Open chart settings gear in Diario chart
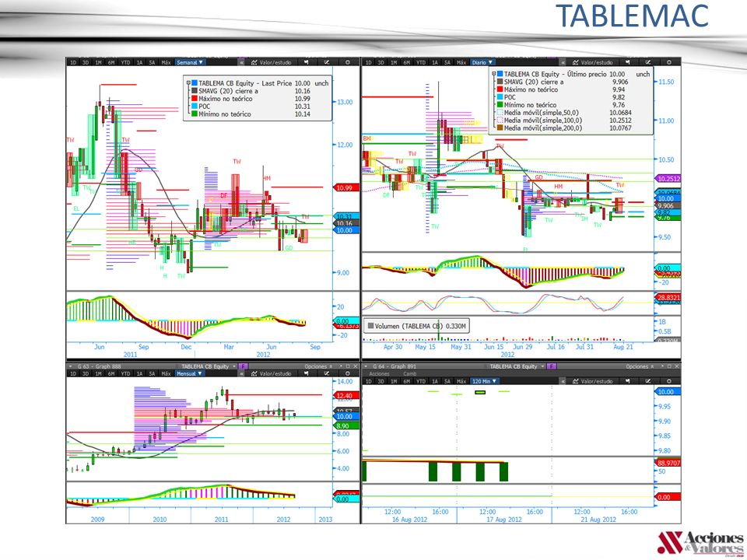This screenshot has height=560, width=747. (x=669, y=62)
